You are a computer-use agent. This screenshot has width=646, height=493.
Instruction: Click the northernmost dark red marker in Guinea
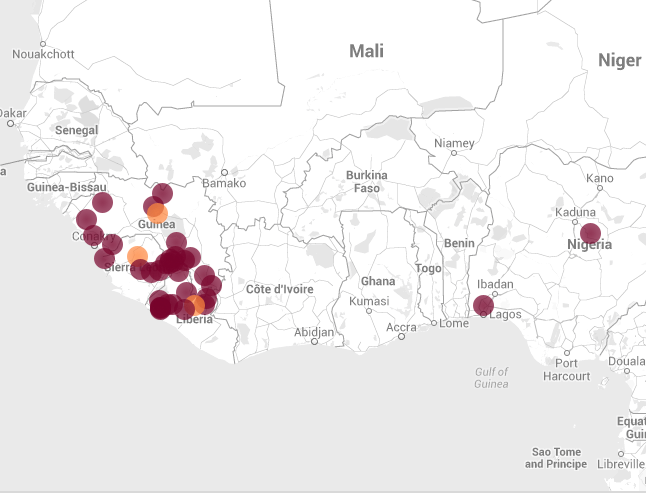coord(162,193)
